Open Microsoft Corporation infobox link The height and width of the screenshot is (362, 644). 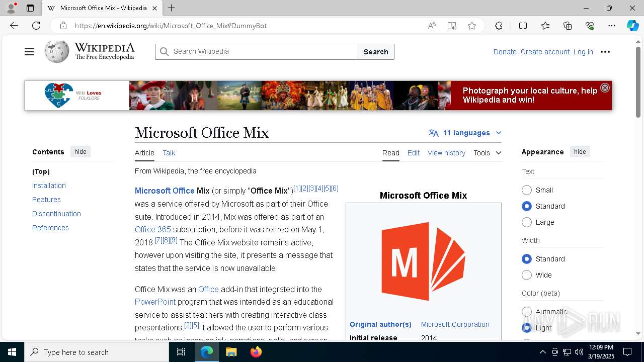coord(455,324)
